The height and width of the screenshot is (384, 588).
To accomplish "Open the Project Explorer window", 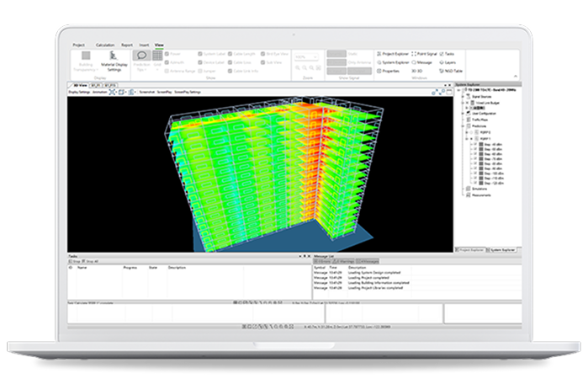I will 393,54.
